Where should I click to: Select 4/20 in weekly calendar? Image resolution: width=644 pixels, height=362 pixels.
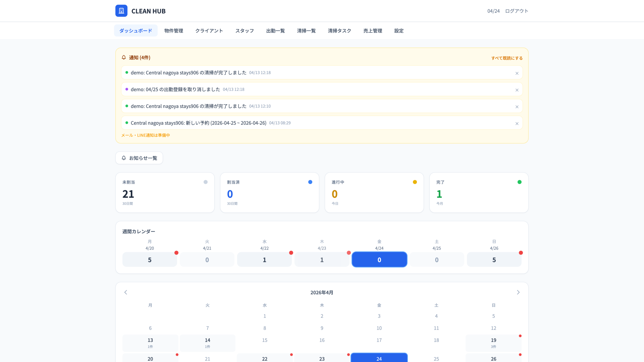pyautogui.click(x=150, y=259)
